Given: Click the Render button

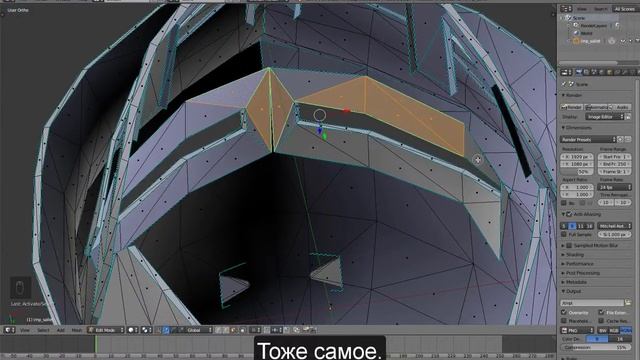Looking at the screenshot, I should pos(572,107).
